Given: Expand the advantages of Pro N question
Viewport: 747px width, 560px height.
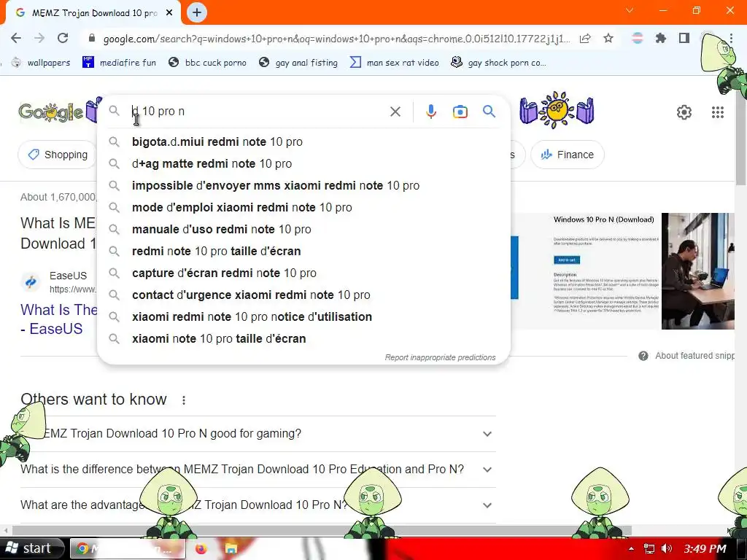Looking at the screenshot, I should pos(258,505).
